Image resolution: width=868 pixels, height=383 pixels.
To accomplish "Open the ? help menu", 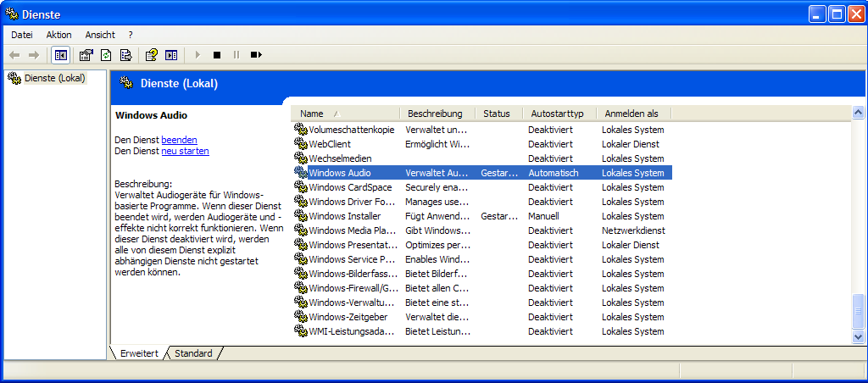I will tap(131, 35).
